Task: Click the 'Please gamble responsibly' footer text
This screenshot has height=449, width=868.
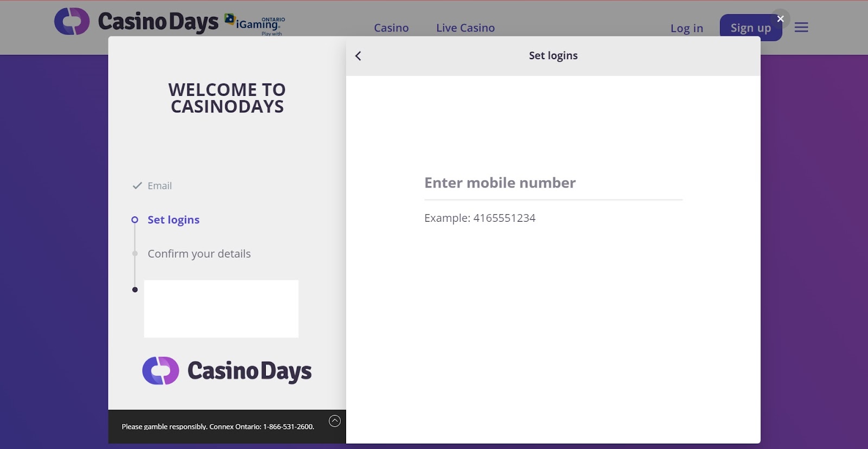Action: (218, 427)
